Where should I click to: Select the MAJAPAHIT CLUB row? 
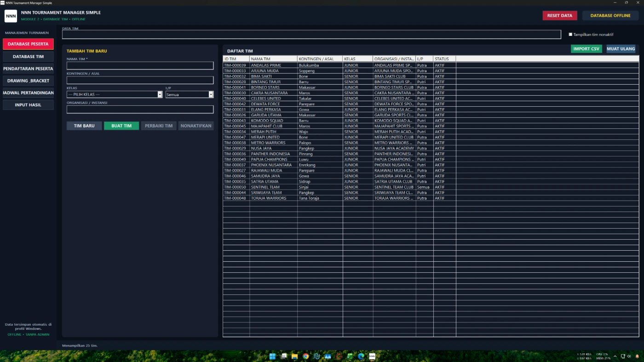(431, 126)
